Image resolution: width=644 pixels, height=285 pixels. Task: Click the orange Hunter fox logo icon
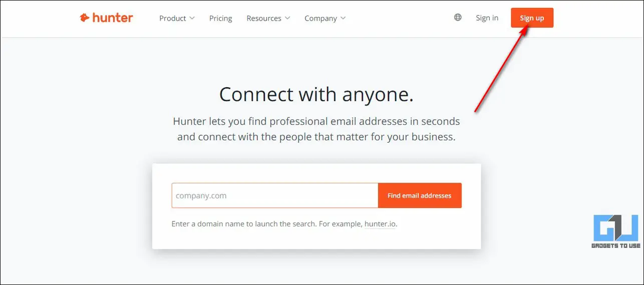[x=84, y=18]
